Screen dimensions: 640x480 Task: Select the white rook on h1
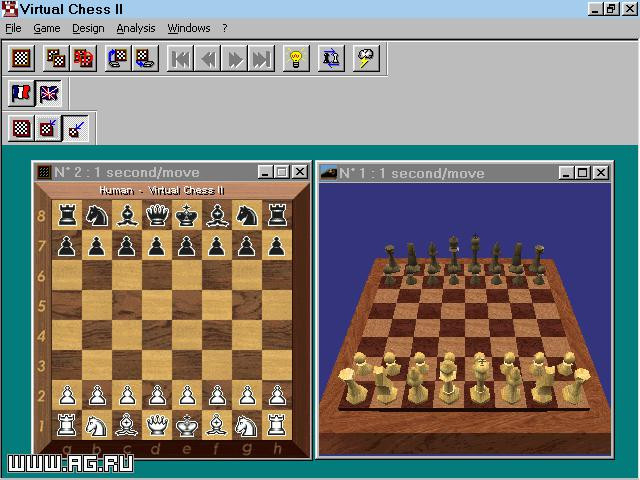point(277,425)
